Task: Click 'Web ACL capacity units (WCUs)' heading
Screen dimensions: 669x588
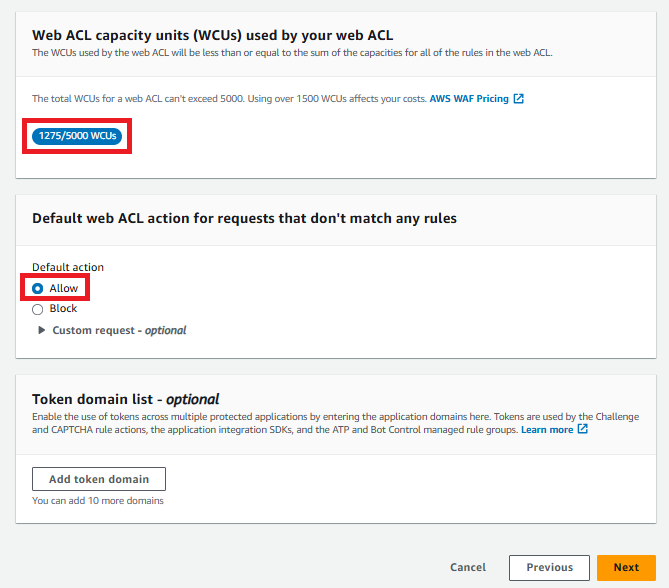Action: pos(212,35)
